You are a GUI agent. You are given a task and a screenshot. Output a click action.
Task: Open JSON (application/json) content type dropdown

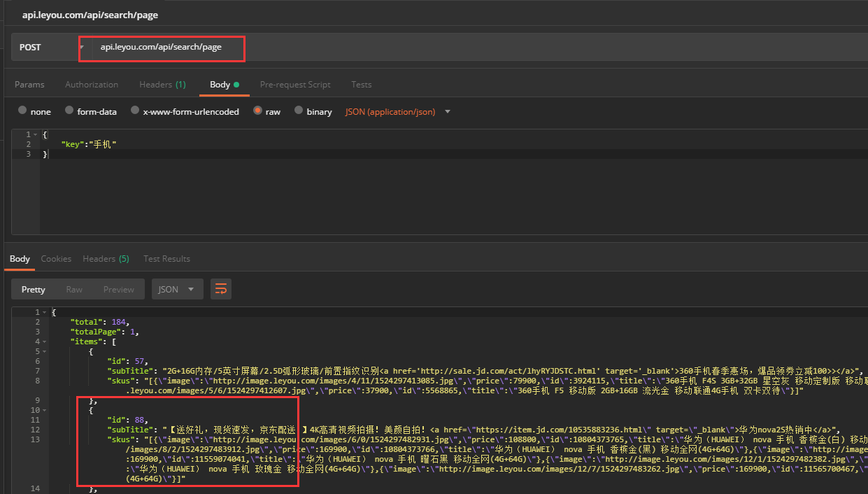[x=397, y=112]
